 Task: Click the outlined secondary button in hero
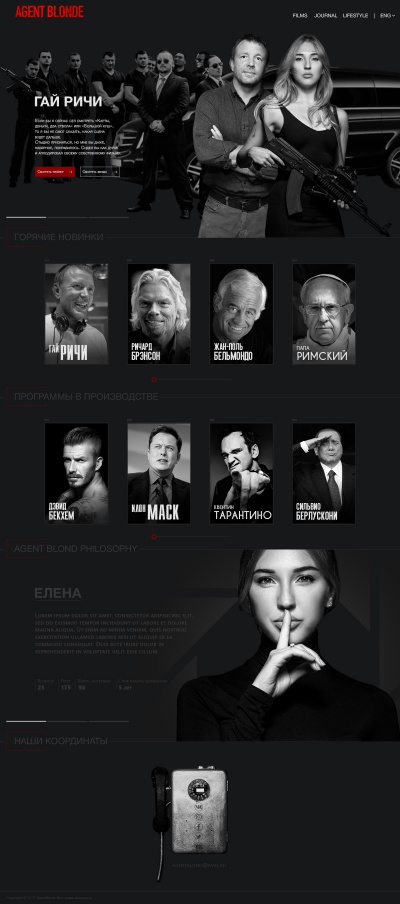coord(100,171)
